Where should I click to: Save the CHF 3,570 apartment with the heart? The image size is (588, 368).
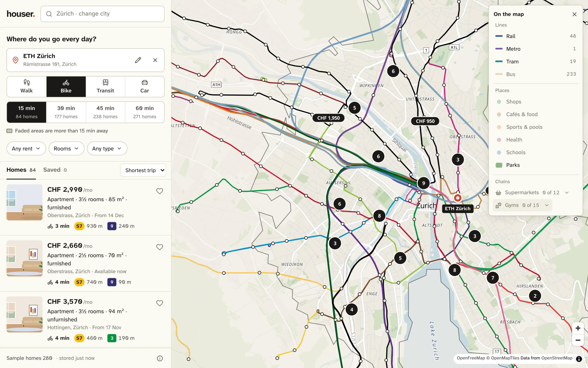point(160,303)
